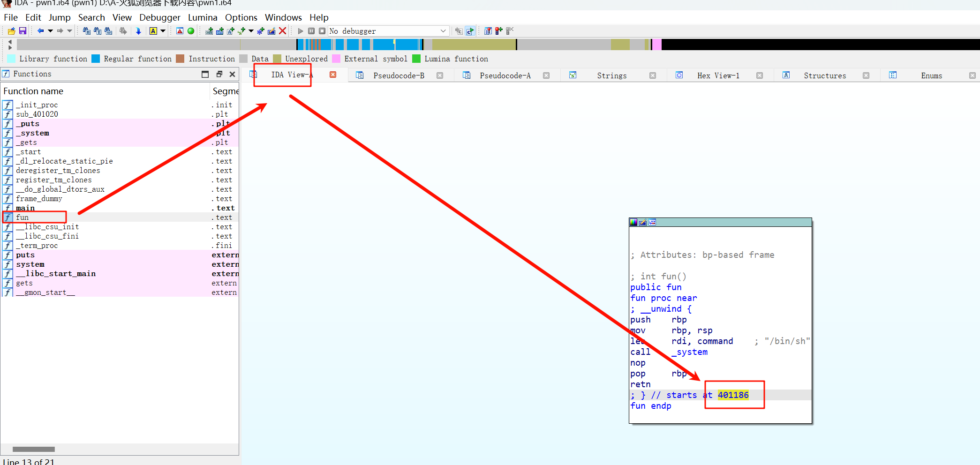The width and height of the screenshot is (980, 465).
Task: Click the Regular function blue color swatch
Action: coord(96,59)
